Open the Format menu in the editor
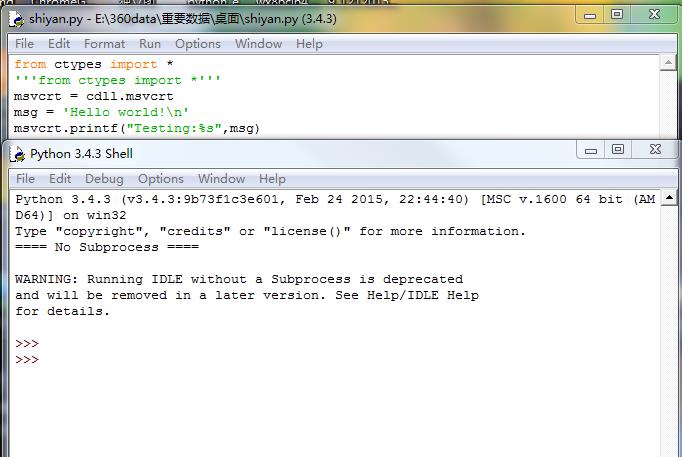 tap(104, 43)
